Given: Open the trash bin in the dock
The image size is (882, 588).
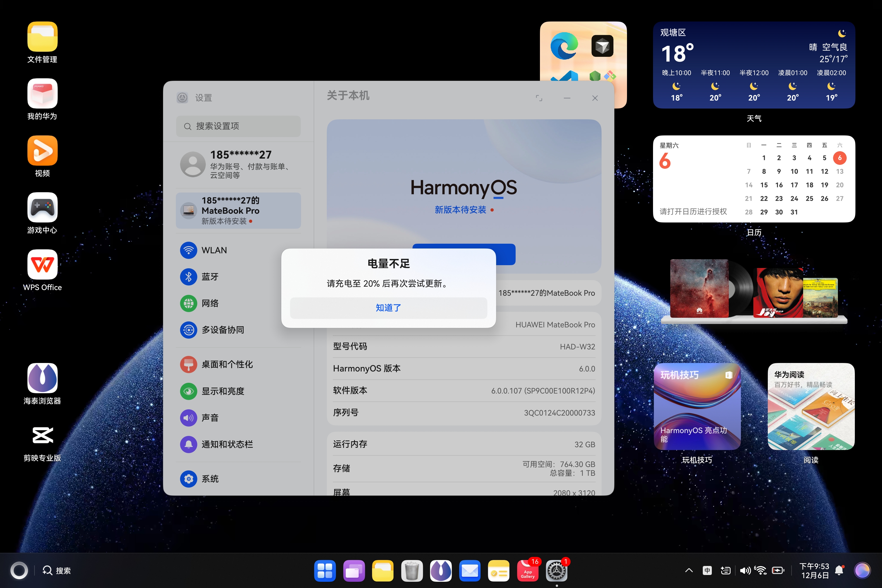Looking at the screenshot, I should pyautogui.click(x=412, y=571).
